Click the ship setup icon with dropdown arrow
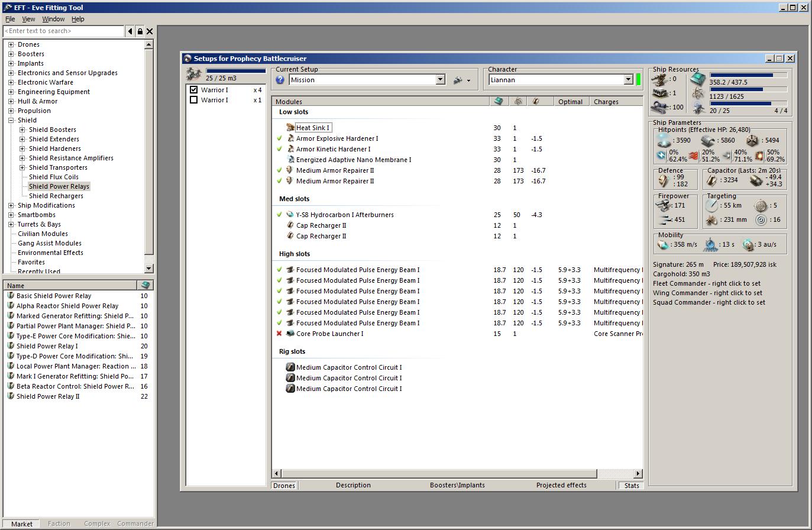 pos(461,80)
